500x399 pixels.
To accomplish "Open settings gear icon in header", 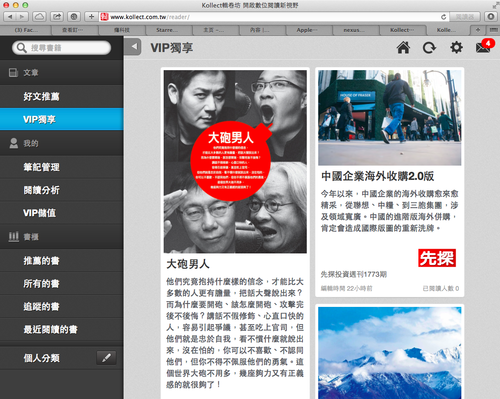I will (x=456, y=47).
